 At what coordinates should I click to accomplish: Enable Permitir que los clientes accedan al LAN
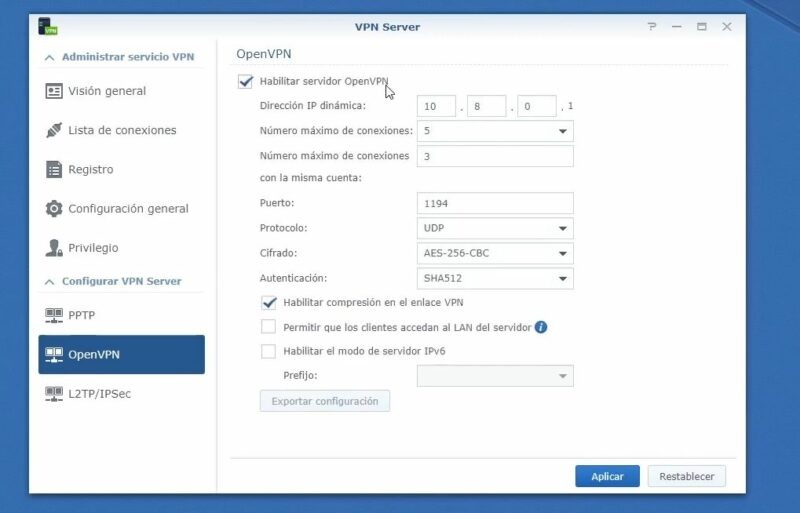pos(268,327)
